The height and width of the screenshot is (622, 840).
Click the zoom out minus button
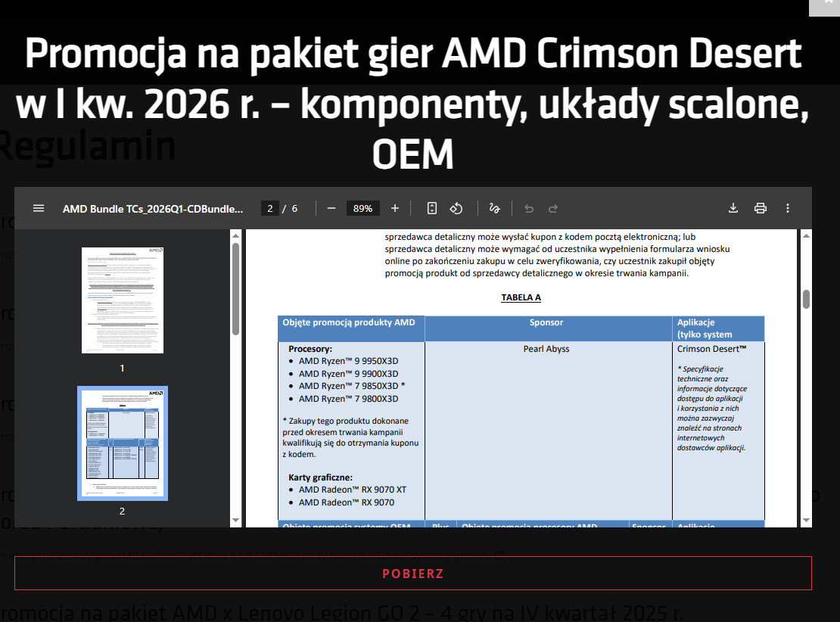pos(331,208)
